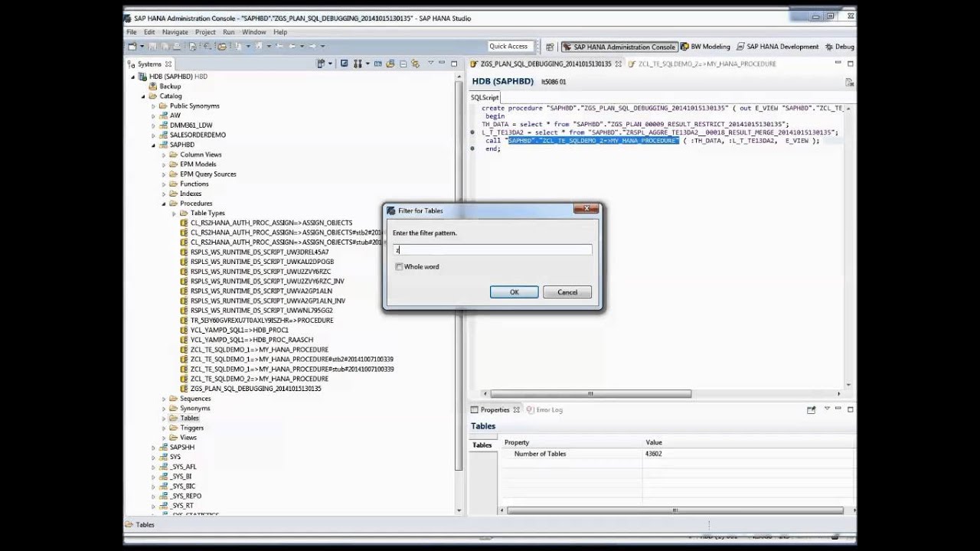Switch to SAP HANA Administration Console perspective
The width and height of the screenshot is (980, 551).
[619, 47]
